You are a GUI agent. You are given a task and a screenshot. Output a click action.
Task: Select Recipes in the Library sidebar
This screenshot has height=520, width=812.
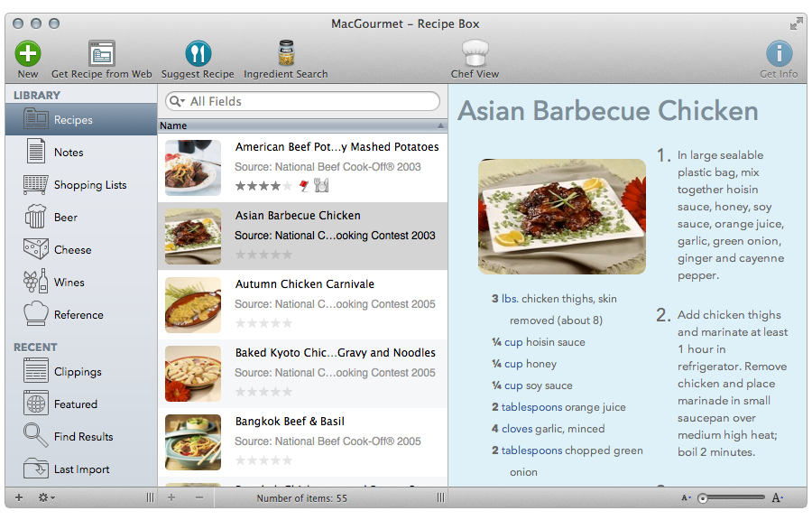click(x=81, y=120)
